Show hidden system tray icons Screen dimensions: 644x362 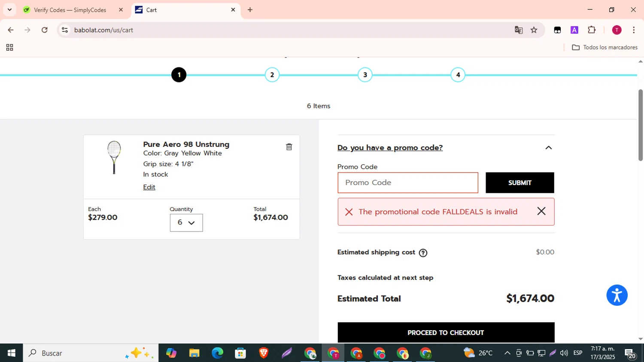(x=507, y=353)
